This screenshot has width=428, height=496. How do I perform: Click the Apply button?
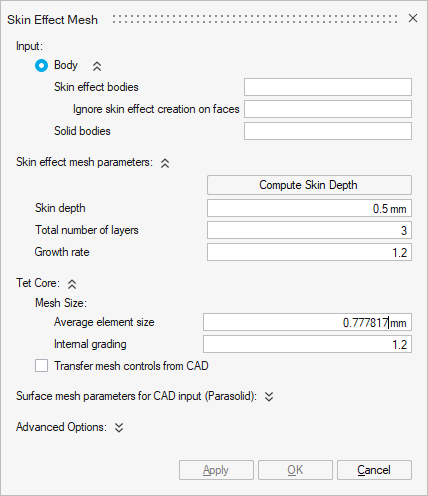click(216, 470)
